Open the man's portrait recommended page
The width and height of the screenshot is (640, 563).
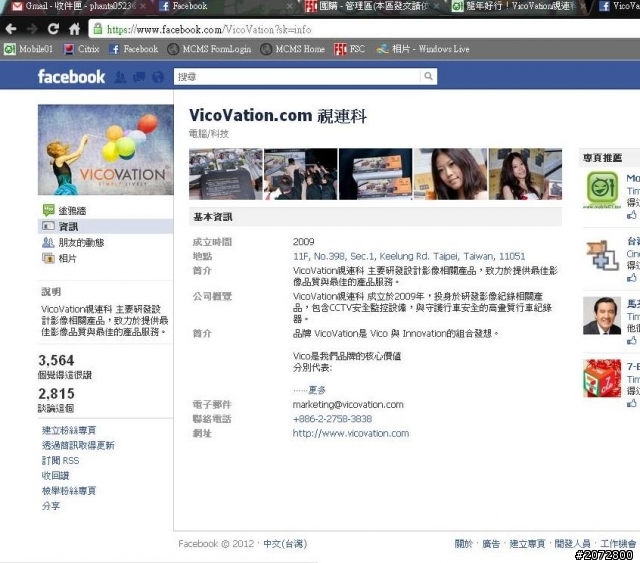(602, 316)
